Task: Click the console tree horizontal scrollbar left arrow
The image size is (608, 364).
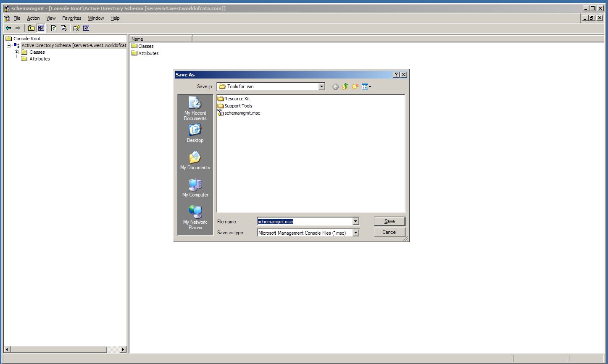Action: (7, 349)
